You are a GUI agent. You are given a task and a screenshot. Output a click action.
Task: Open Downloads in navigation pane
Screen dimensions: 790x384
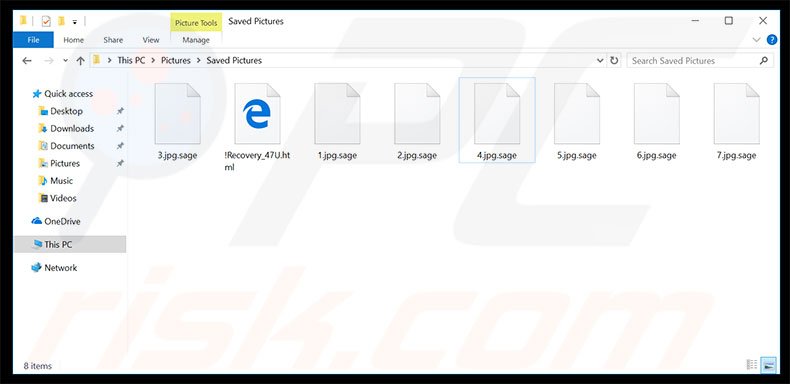pos(72,129)
